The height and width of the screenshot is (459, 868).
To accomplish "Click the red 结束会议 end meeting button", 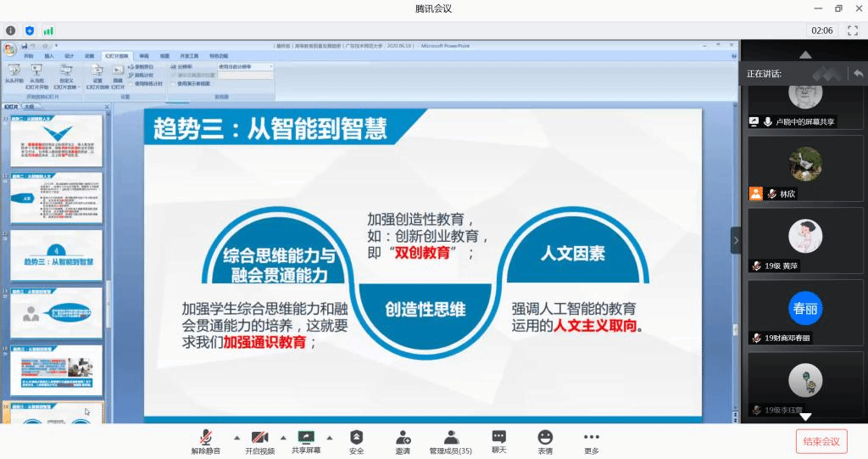I will [821, 441].
